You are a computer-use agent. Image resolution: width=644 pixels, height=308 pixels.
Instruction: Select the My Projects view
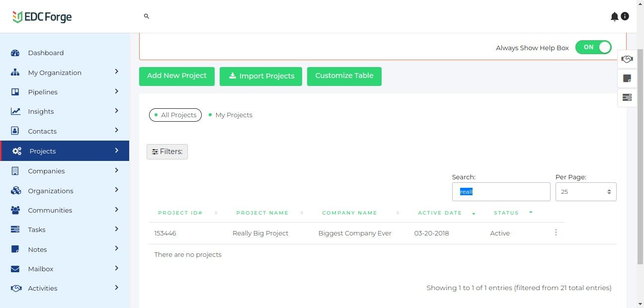click(x=230, y=115)
